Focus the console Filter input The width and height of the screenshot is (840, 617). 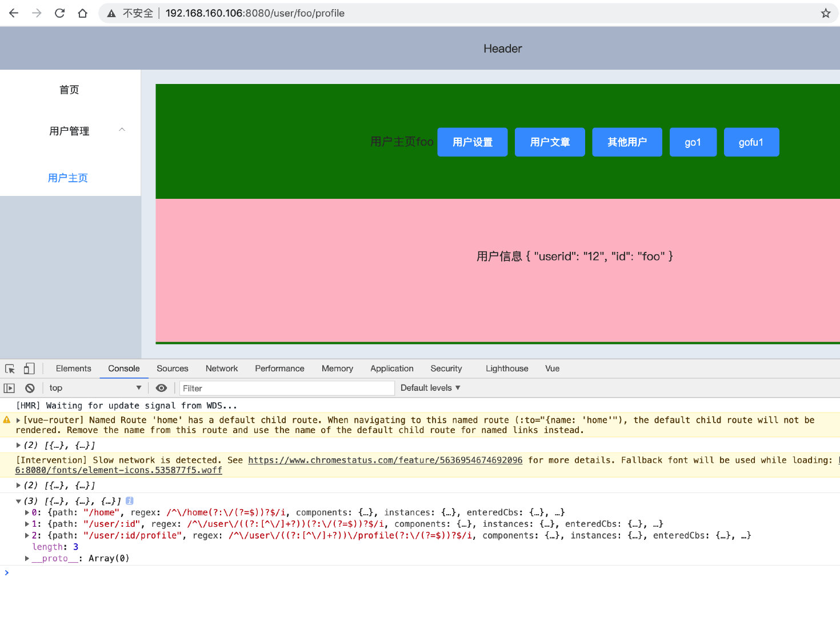pos(287,388)
